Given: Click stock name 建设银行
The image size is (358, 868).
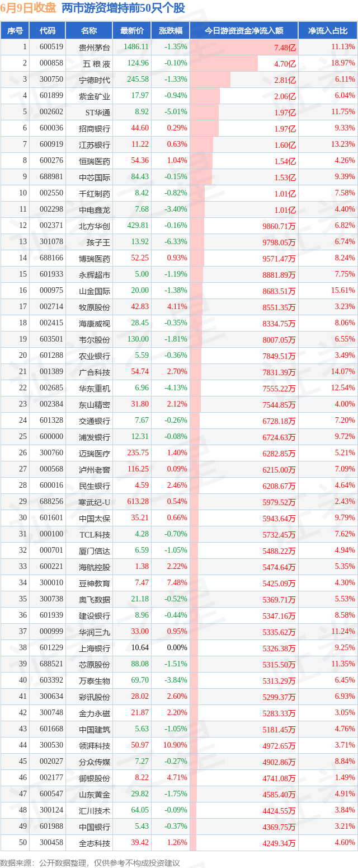Looking at the screenshot, I should 95,616.
